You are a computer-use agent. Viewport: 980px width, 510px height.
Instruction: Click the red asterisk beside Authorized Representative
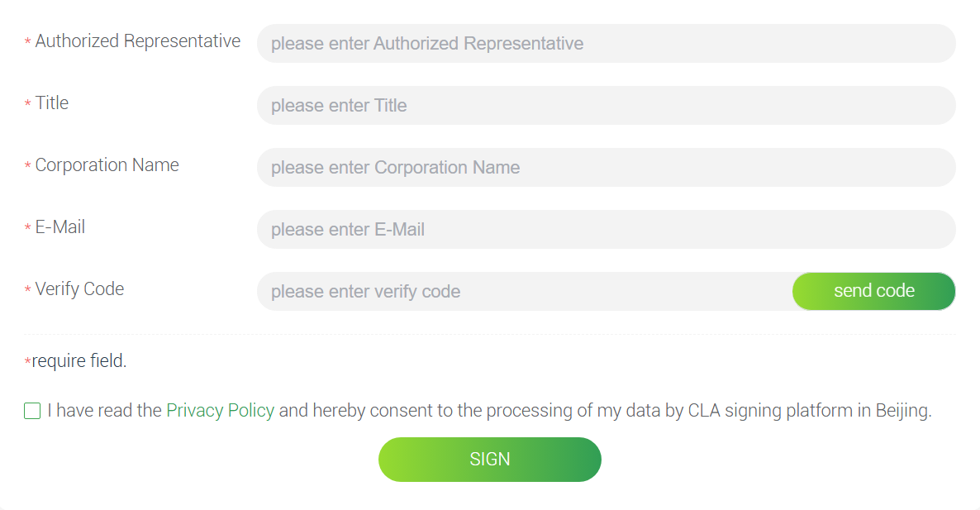pyautogui.click(x=28, y=42)
